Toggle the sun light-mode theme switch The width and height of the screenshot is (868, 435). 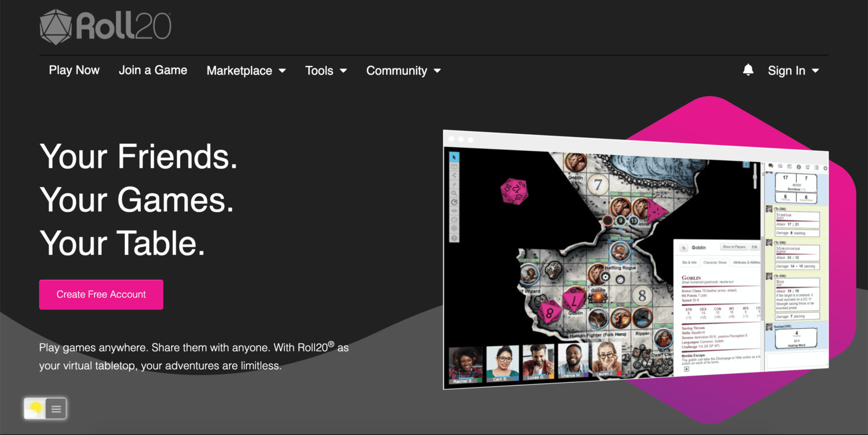[35, 408]
